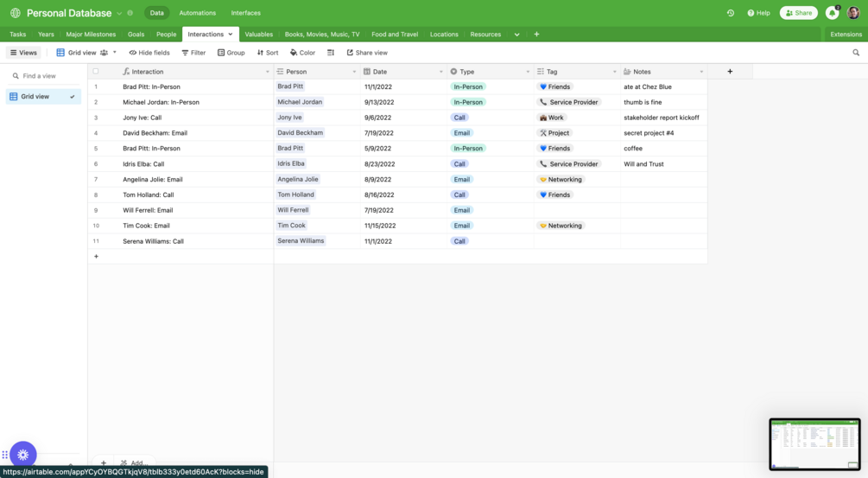Focus the Find a view search field
Image resolution: width=868 pixels, height=478 pixels.
click(x=44, y=76)
